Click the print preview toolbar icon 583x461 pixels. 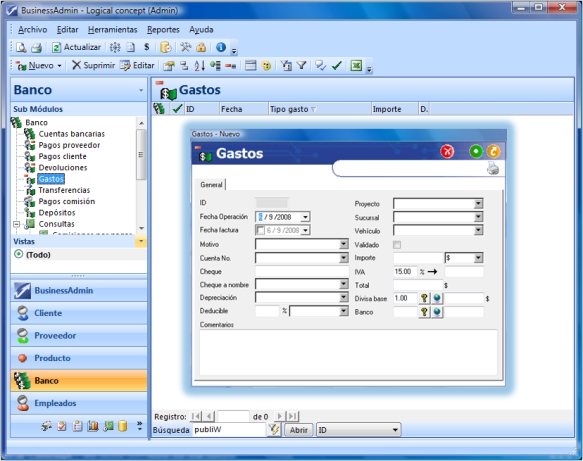pyautogui.click(x=21, y=47)
